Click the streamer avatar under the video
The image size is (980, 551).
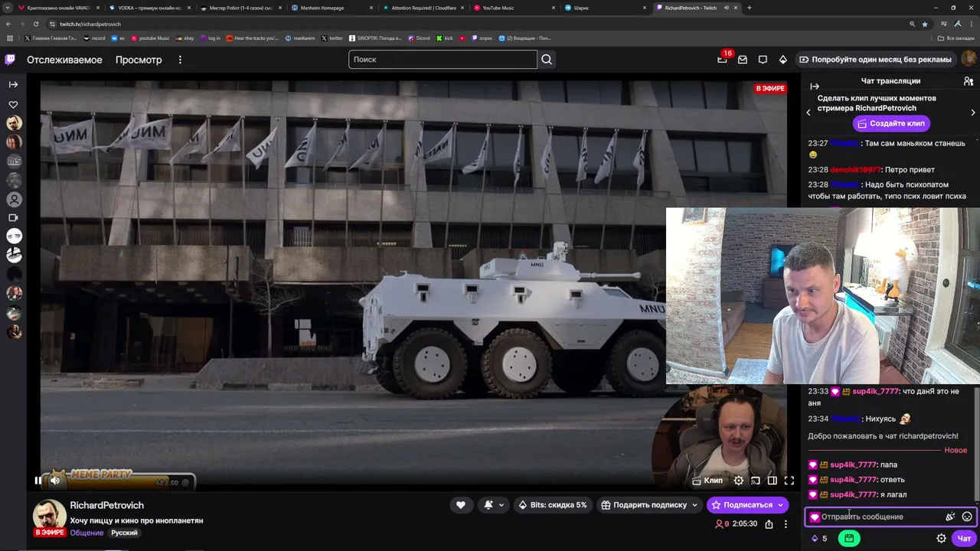pos(49,516)
